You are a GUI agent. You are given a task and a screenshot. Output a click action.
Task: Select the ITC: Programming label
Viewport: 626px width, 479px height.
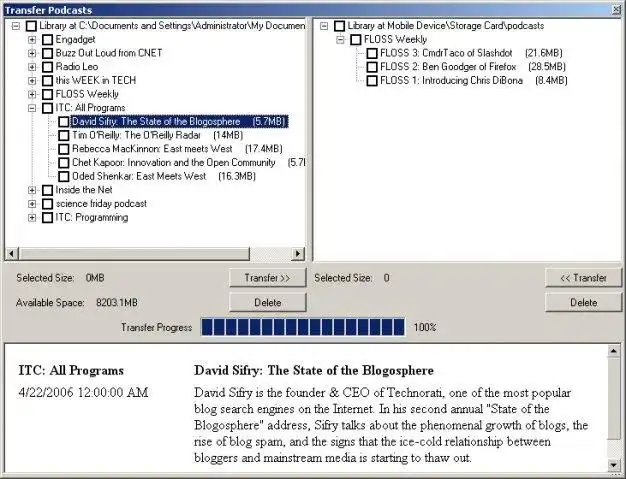tap(92, 218)
